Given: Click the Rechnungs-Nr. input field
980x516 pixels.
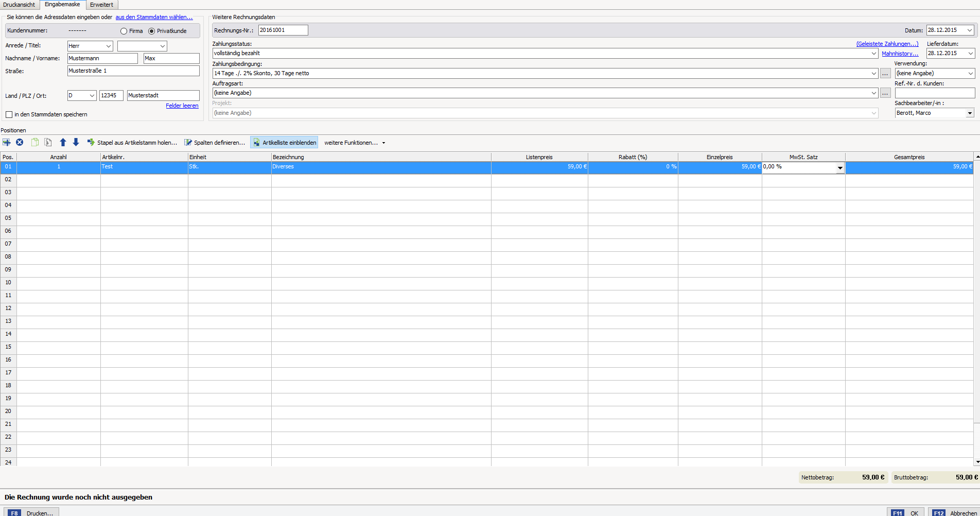Looking at the screenshot, I should click(x=283, y=30).
